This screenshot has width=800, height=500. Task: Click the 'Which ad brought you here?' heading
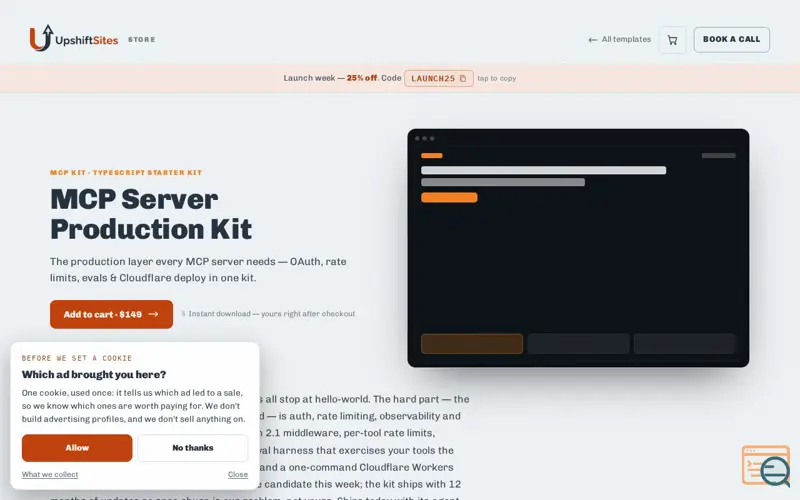coord(94,374)
